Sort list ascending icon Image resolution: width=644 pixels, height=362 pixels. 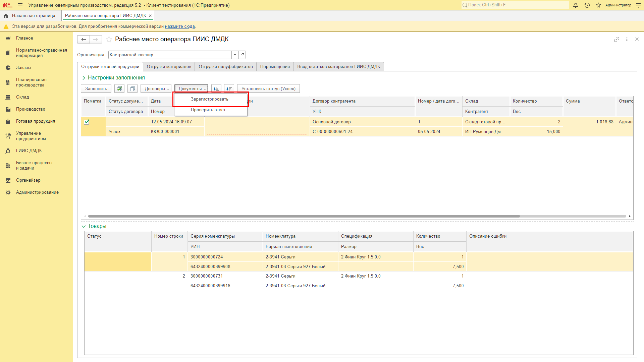pyautogui.click(x=216, y=89)
